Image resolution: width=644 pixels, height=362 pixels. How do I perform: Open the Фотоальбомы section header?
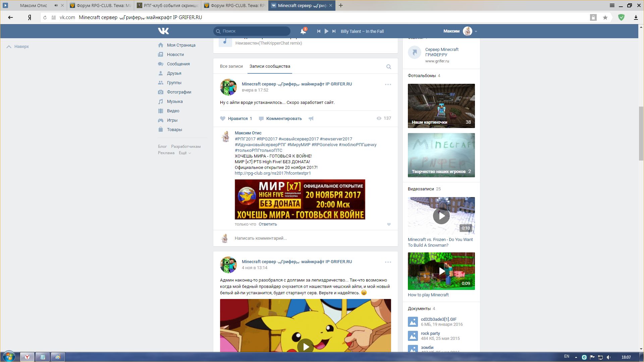coord(422,76)
